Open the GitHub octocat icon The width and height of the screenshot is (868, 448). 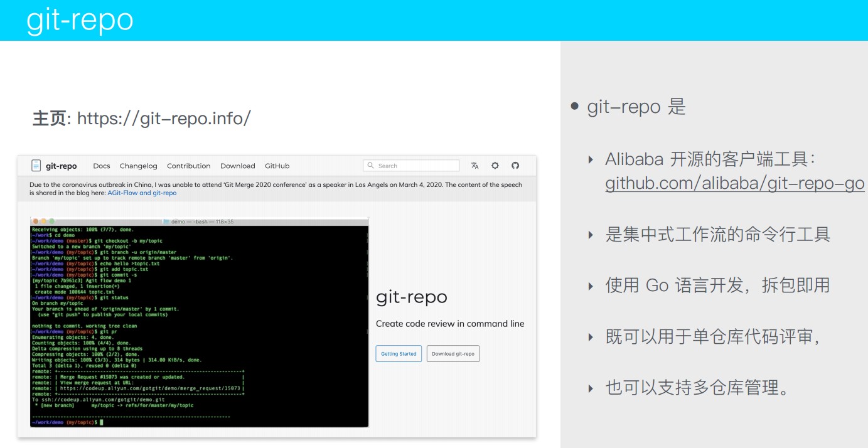(x=515, y=165)
